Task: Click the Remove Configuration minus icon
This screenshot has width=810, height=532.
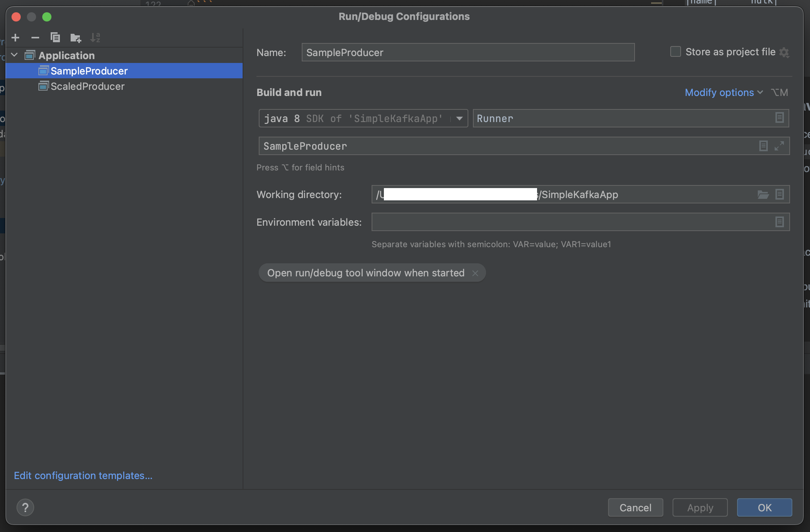Action: pyautogui.click(x=35, y=38)
